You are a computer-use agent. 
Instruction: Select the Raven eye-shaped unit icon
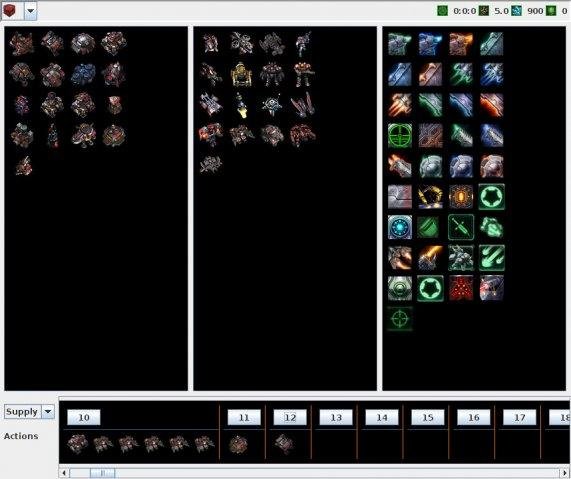pyautogui.click(x=272, y=105)
